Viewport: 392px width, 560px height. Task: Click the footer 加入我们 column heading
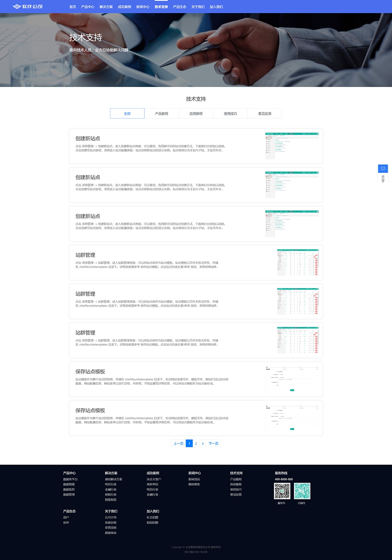coord(153,511)
